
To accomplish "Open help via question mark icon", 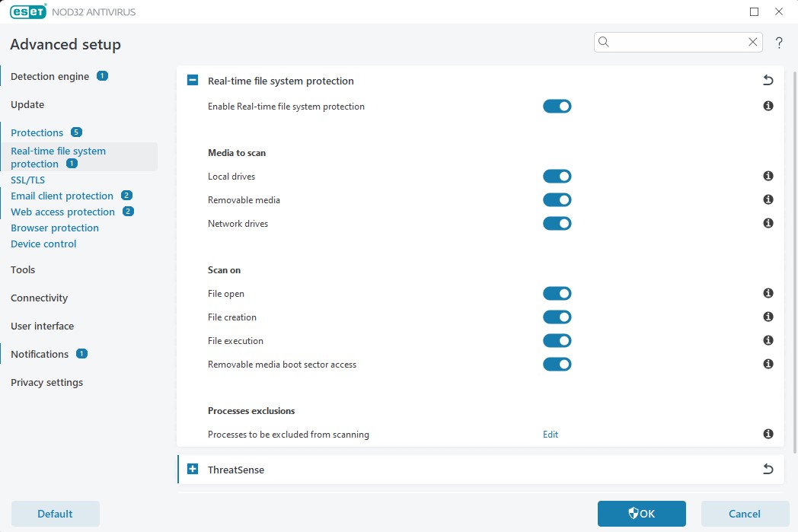I will tap(779, 43).
